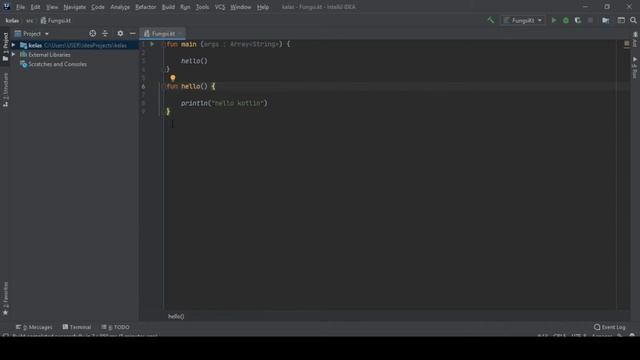This screenshot has width=640, height=360.
Task: Click the println("hello kotlin") code line
Action: (x=224, y=103)
